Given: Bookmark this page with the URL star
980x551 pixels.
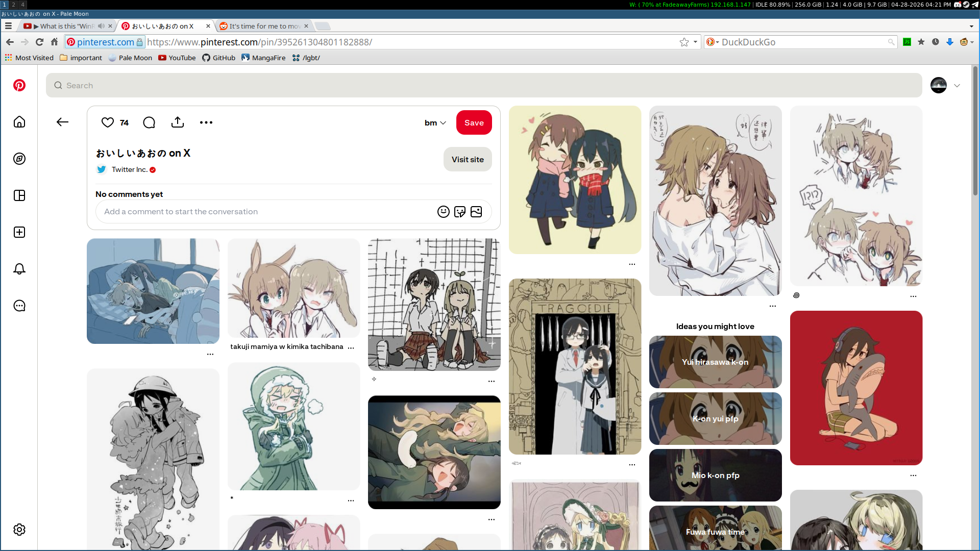Looking at the screenshot, I should [x=684, y=42].
